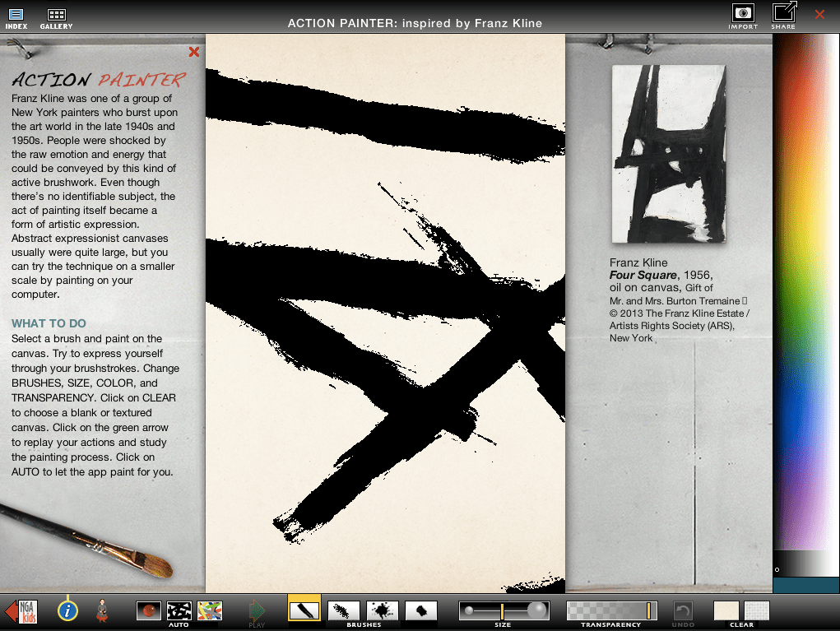Click the girl character icon
This screenshot has width=840, height=631.
point(104,610)
